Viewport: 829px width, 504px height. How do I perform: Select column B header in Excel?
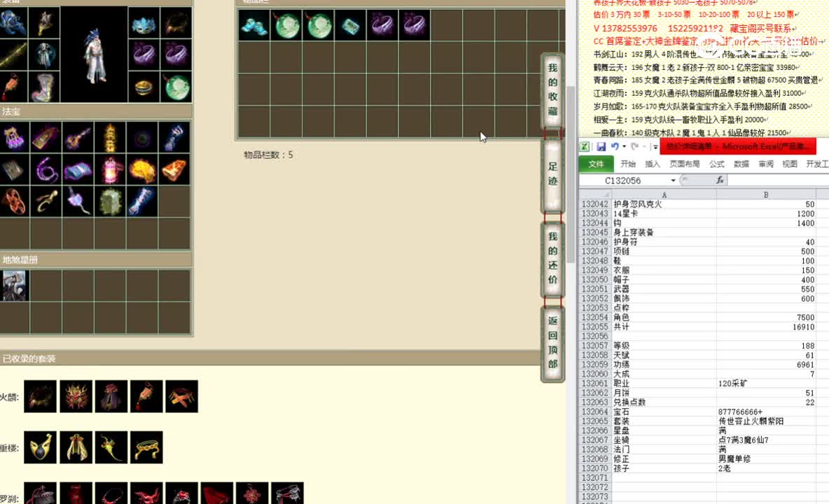pyautogui.click(x=766, y=195)
